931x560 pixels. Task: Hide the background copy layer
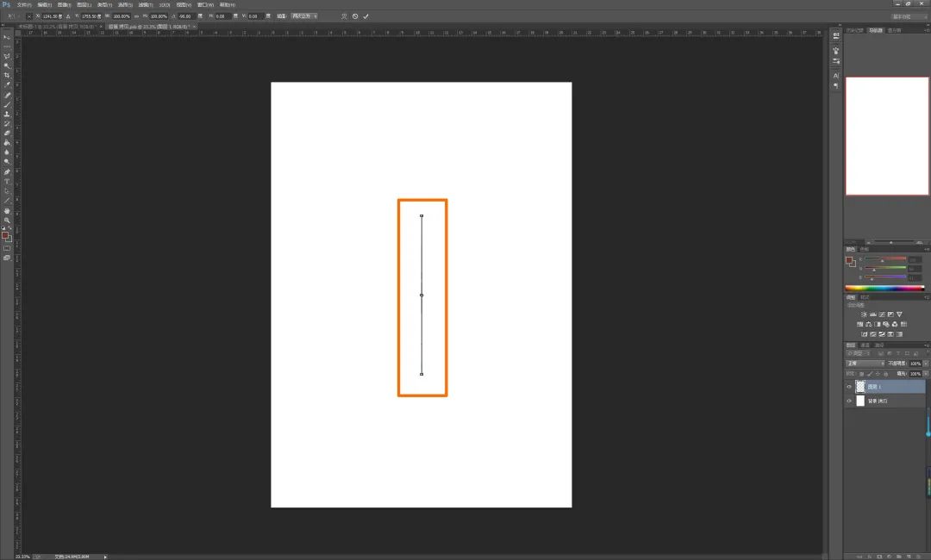tap(849, 401)
